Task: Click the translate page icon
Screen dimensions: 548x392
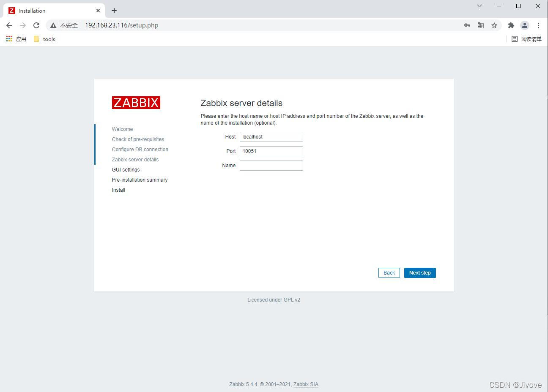Action: coord(481,25)
